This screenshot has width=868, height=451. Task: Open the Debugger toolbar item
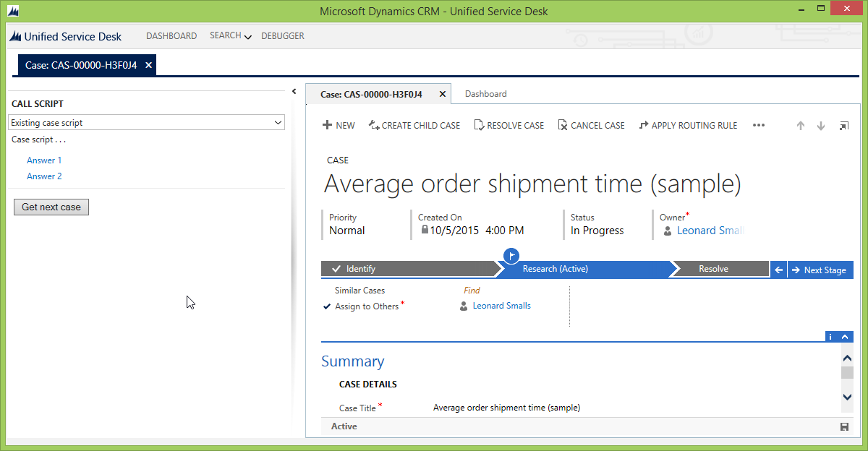click(283, 36)
